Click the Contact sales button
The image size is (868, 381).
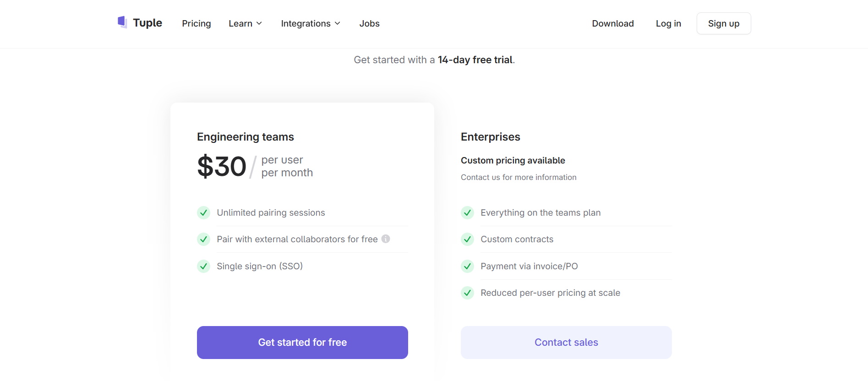pyautogui.click(x=566, y=342)
